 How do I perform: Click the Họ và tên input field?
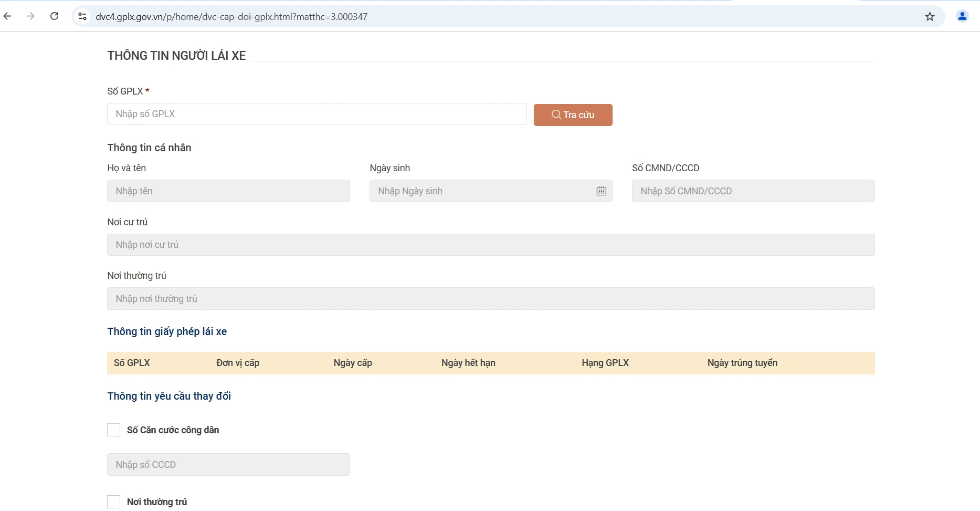click(228, 191)
